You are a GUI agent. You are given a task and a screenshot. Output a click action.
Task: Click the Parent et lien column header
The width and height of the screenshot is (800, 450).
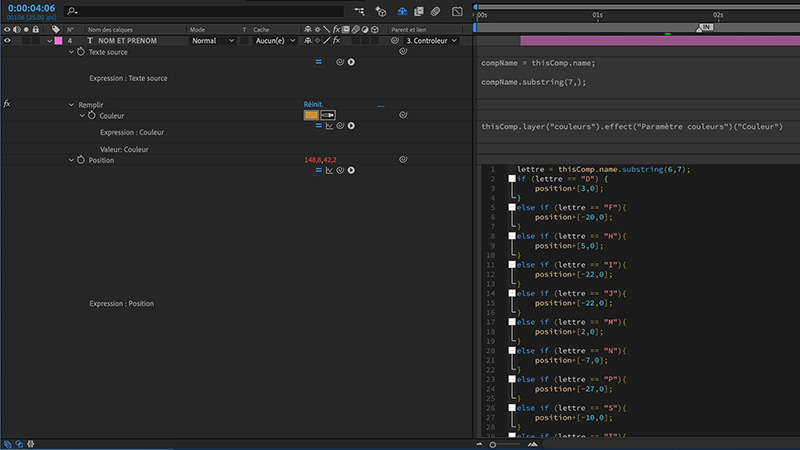pyautogui.click(x=409, y=30)
